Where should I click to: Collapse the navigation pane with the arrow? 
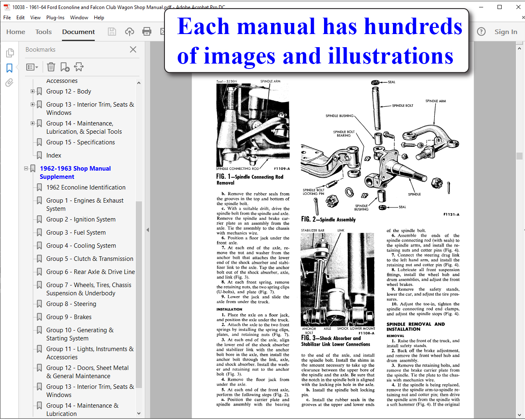coord(148,230)
